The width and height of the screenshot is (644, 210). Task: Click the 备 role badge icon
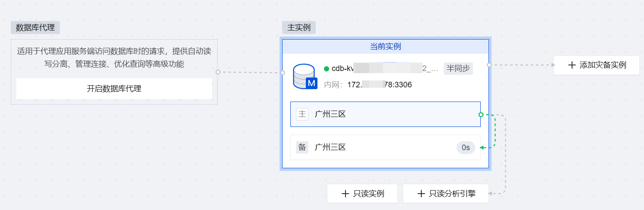pyautogui.click(x=302, y=147)
